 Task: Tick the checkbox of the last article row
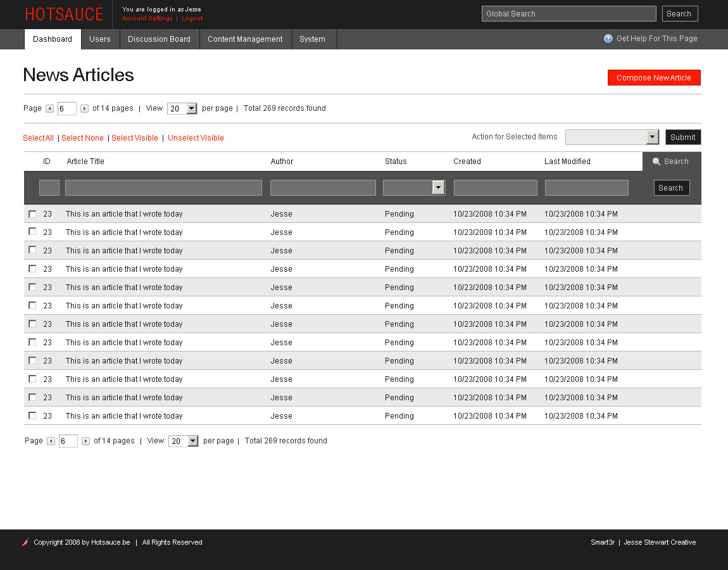click(x=32, y=415)
